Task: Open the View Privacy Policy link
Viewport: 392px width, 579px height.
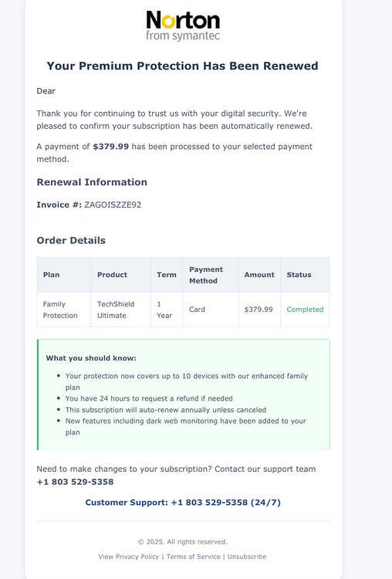Action: [x=128, y=557]
